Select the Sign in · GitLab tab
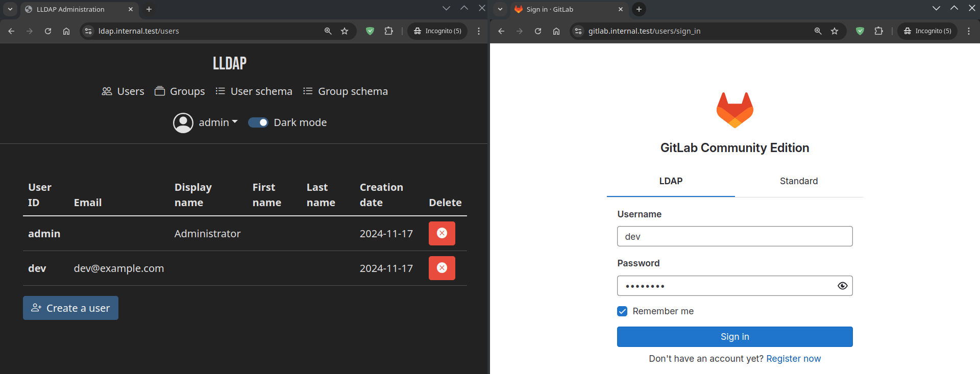This screenshot has width=980, height=374. (569, 9)
